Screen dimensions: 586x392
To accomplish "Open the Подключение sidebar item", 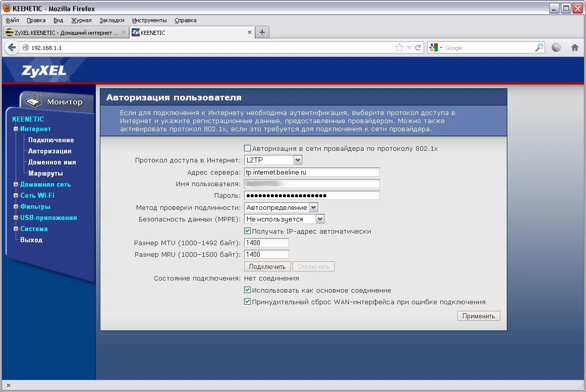I will 51,140.
